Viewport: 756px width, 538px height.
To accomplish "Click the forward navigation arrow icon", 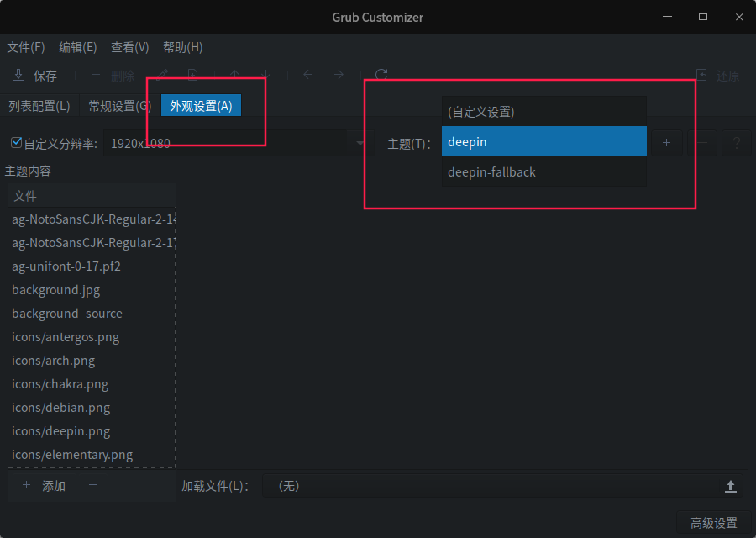I will point(339,75).
